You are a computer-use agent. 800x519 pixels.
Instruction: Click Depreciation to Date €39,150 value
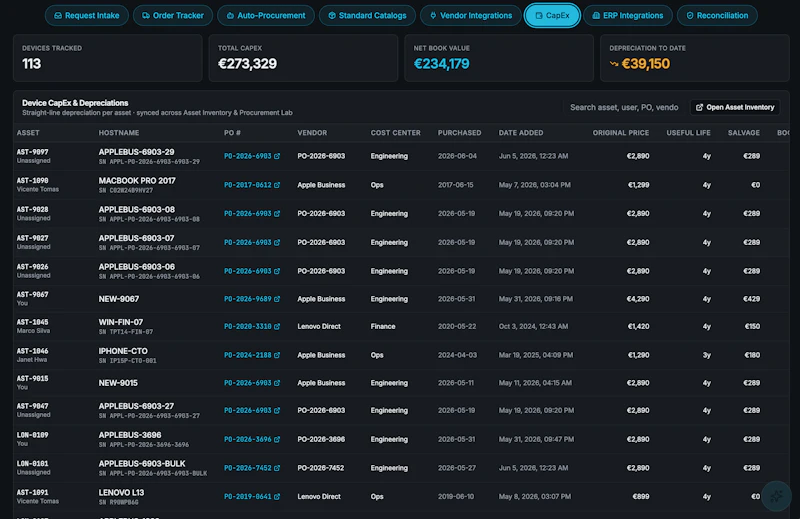pyautogui.click(x=645, y=64)
